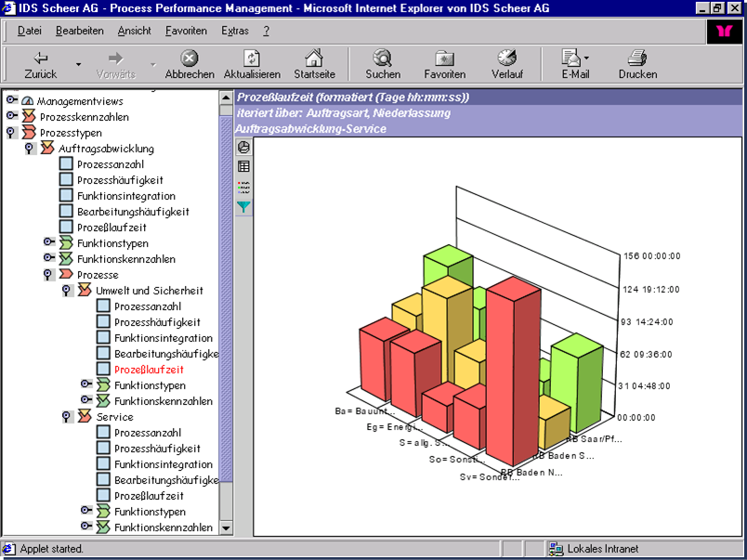Click the Drucken printer icon
The image size is (747, 560).
[637, 59]
